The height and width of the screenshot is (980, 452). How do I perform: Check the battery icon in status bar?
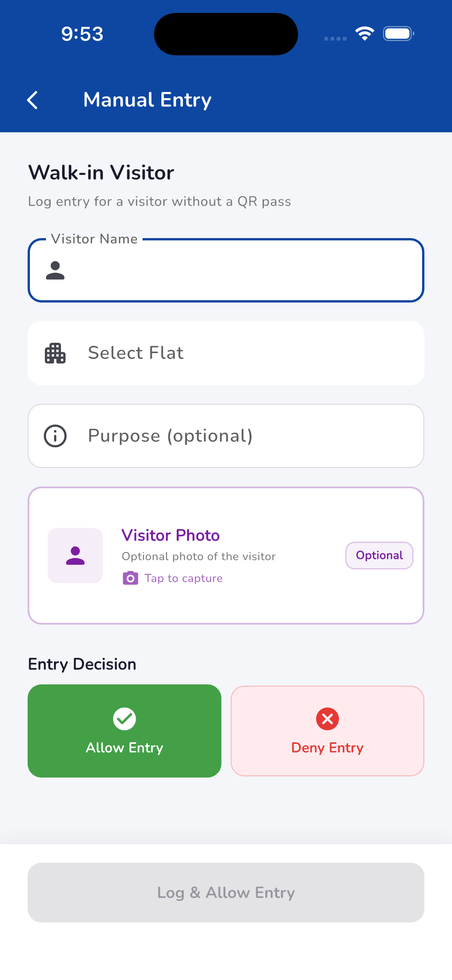[x=399, y=34]
